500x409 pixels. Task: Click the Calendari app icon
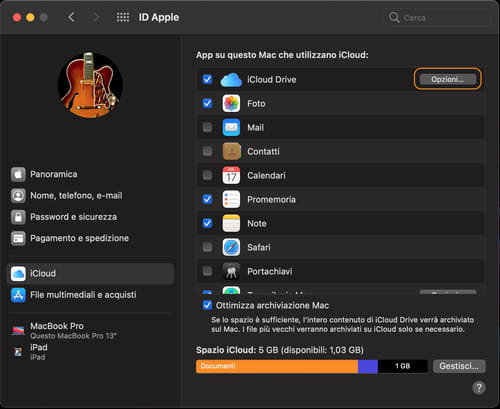point(231,175)
